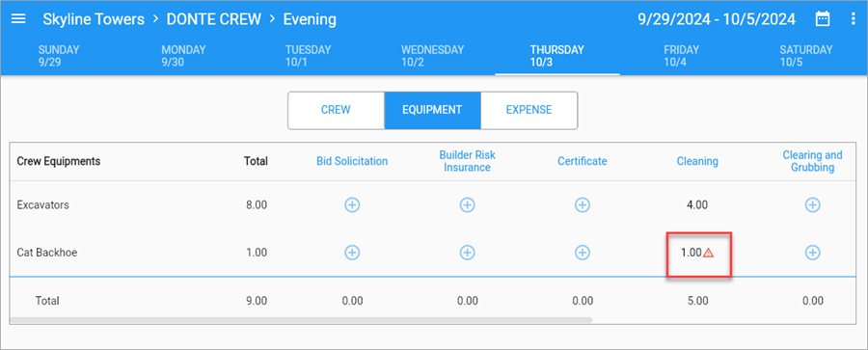Screen dimensions: 868x350
Task: Click the Total column header
Action: (256, 161)
